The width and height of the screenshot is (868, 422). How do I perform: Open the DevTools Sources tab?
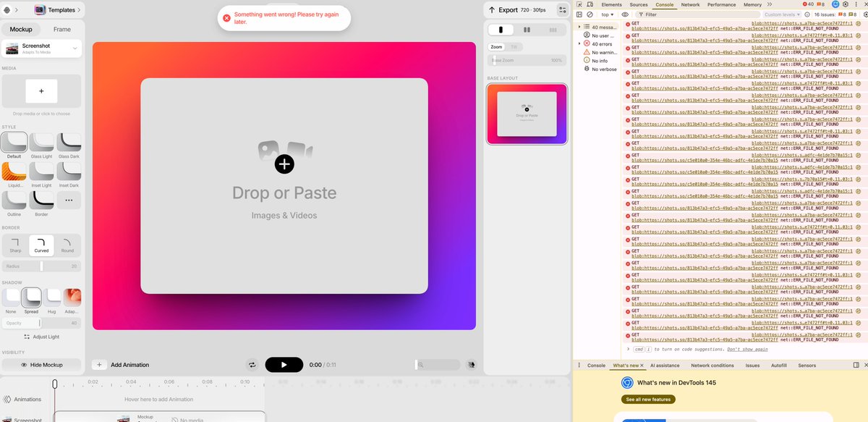[639, 4]
